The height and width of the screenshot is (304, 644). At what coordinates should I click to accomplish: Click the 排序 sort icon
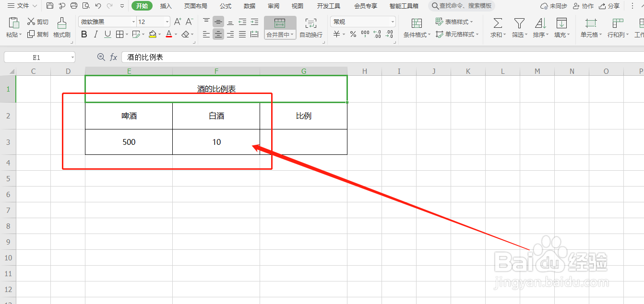pyautogui.click(x=540, y=23)
